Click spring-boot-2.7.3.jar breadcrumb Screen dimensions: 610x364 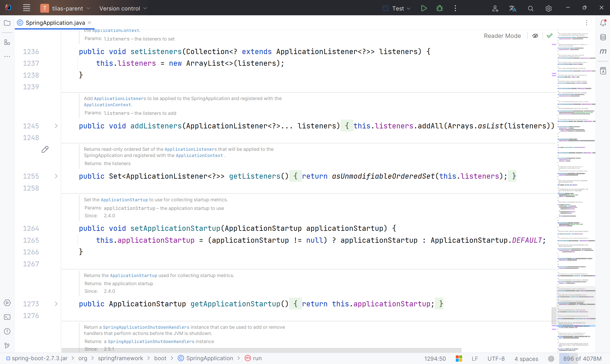click(37, 358)
